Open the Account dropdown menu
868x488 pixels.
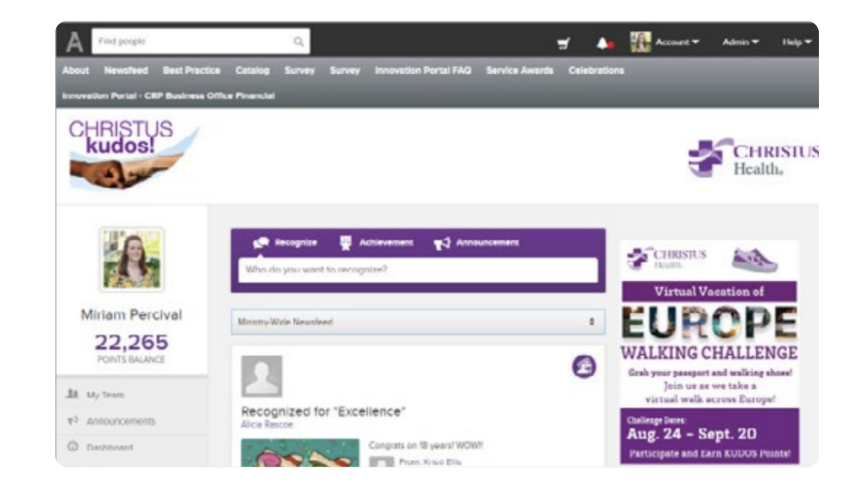676,42
